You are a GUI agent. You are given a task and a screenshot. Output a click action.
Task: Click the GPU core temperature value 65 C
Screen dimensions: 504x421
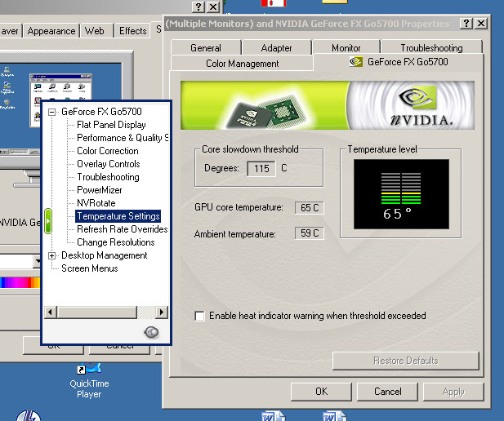click(310, 208)
